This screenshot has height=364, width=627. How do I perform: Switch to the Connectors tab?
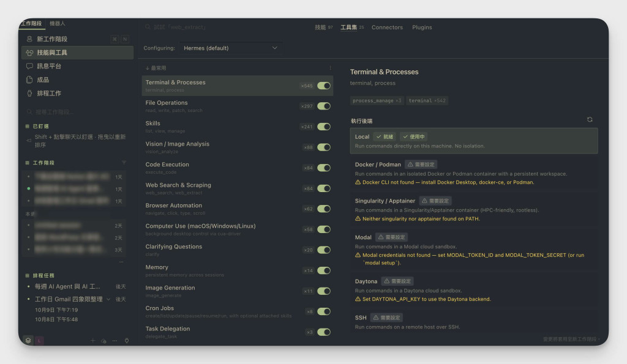click(387, 27)
